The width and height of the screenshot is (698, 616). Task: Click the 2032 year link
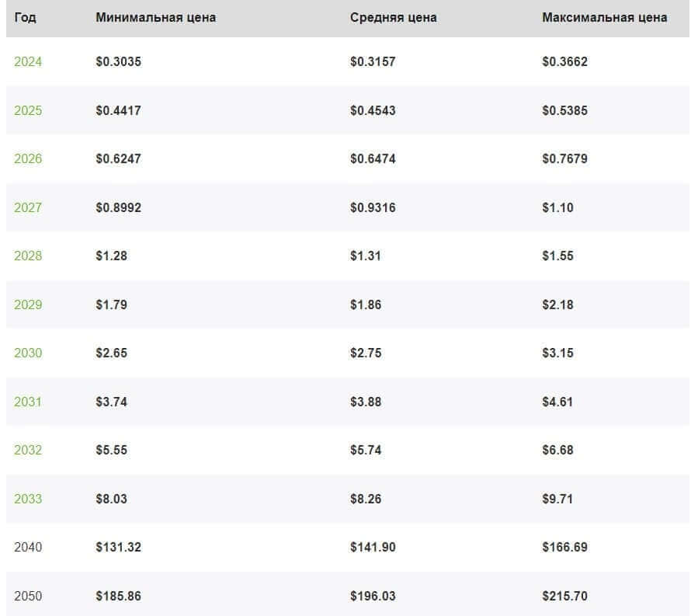point(28,450)
